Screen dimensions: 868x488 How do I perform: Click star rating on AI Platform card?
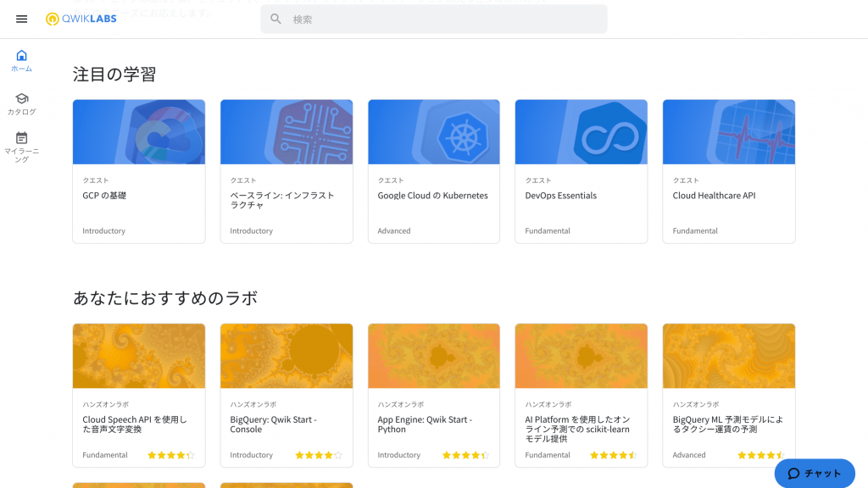[x=614, y=455]
